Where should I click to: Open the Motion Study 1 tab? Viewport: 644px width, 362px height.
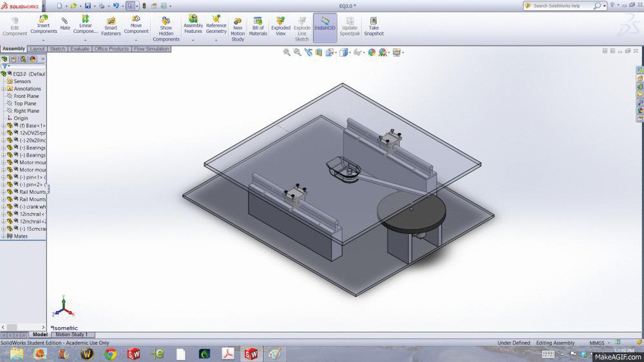click(x=71, y=335)
